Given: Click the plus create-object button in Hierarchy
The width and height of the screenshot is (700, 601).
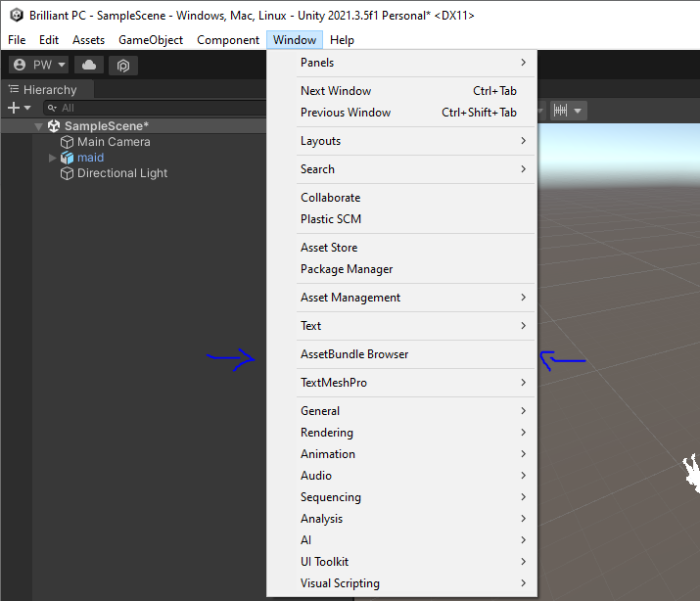Looking at the screenshot, I should [14, 108].
